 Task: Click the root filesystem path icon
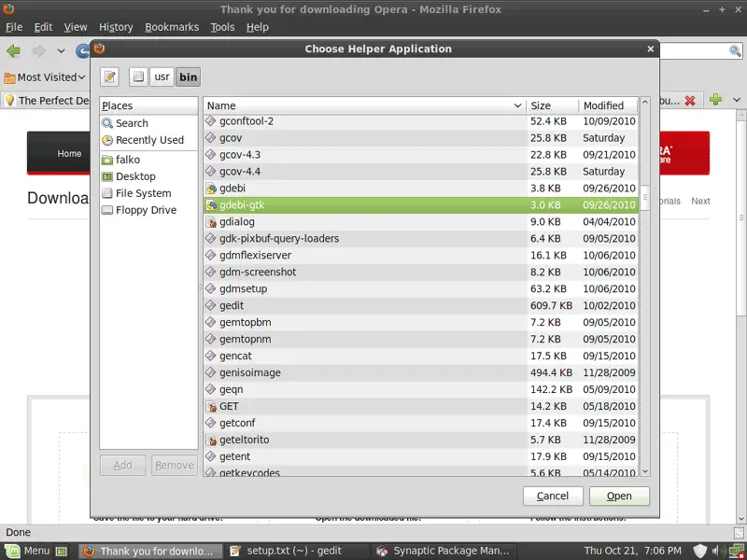138,77
